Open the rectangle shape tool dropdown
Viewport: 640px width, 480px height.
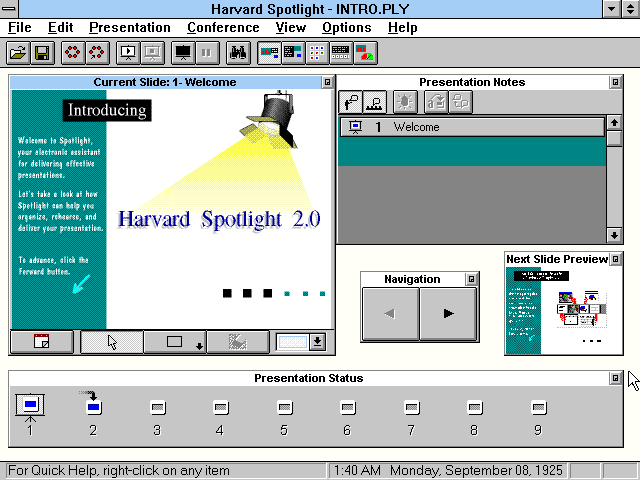pyautogui.click(x=176, y=342)
